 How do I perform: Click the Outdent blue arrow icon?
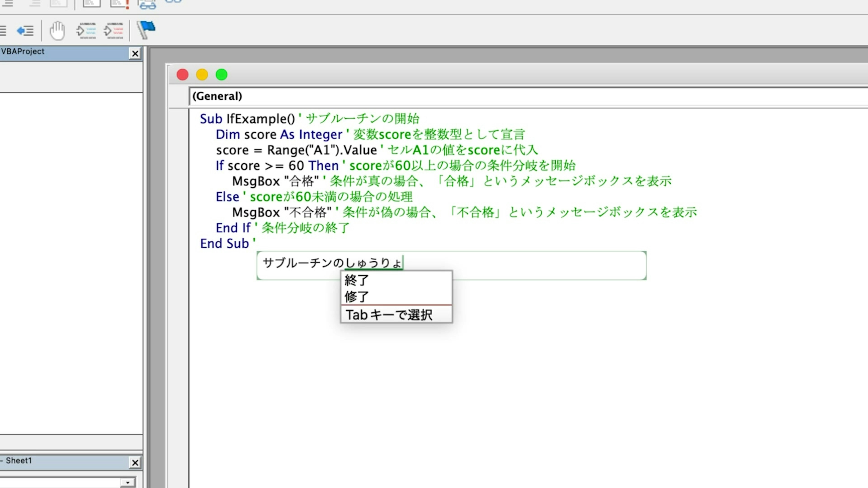[x=25, y=31]
